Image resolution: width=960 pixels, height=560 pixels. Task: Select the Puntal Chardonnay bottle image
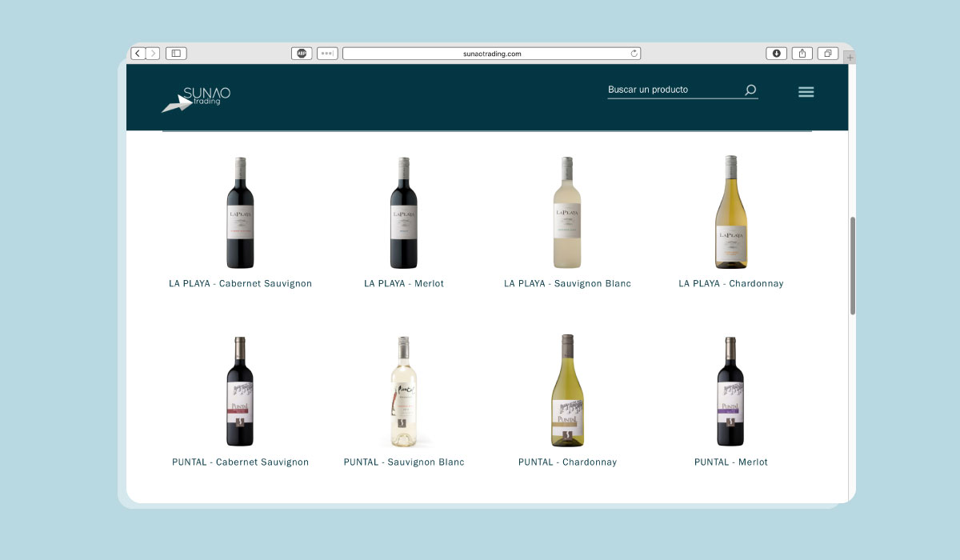[567, 390]
